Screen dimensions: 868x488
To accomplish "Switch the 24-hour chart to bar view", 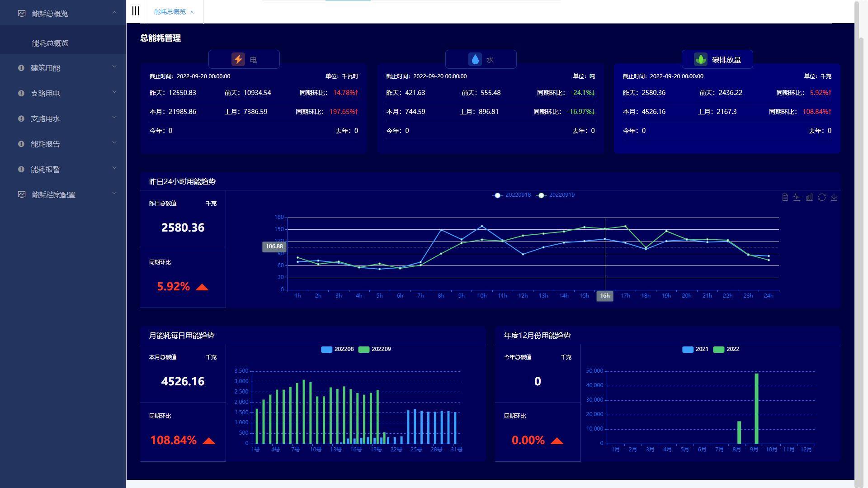I will pyautogui.click(x=809, y=197).
